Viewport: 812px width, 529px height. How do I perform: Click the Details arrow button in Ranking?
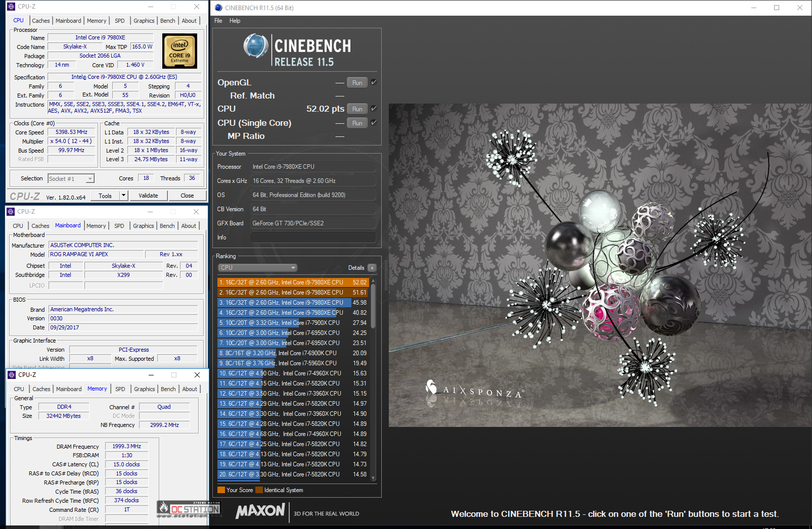point(372,268)
